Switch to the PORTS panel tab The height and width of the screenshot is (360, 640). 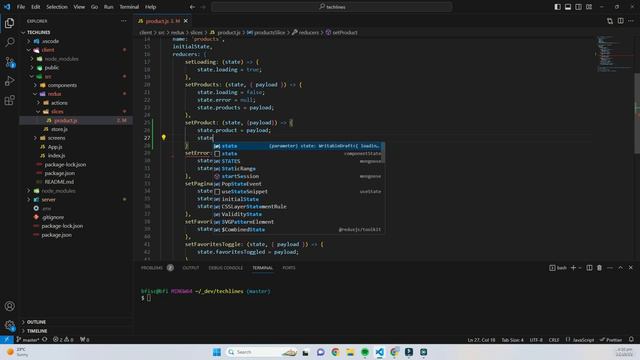pyautogui.click(x=289, y=268)
